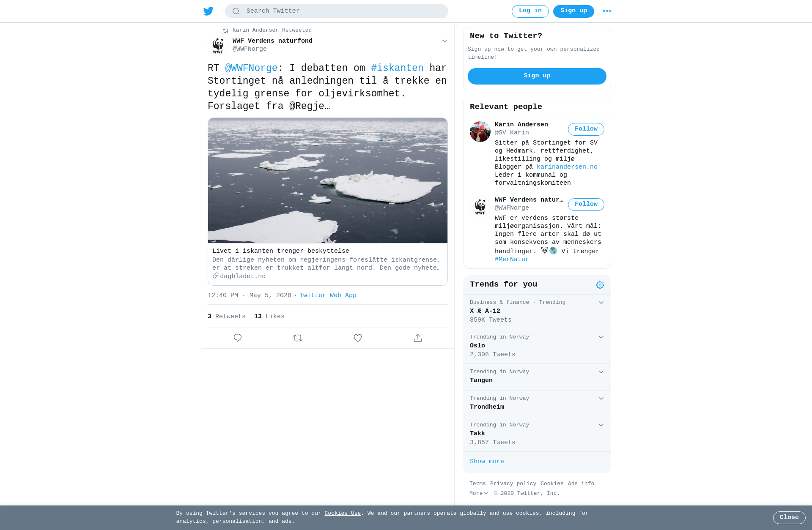Follow WWF Verdens naturfond
Image resolution: width=812 pixels, height=530 pixels.
[x=586, y=205]
